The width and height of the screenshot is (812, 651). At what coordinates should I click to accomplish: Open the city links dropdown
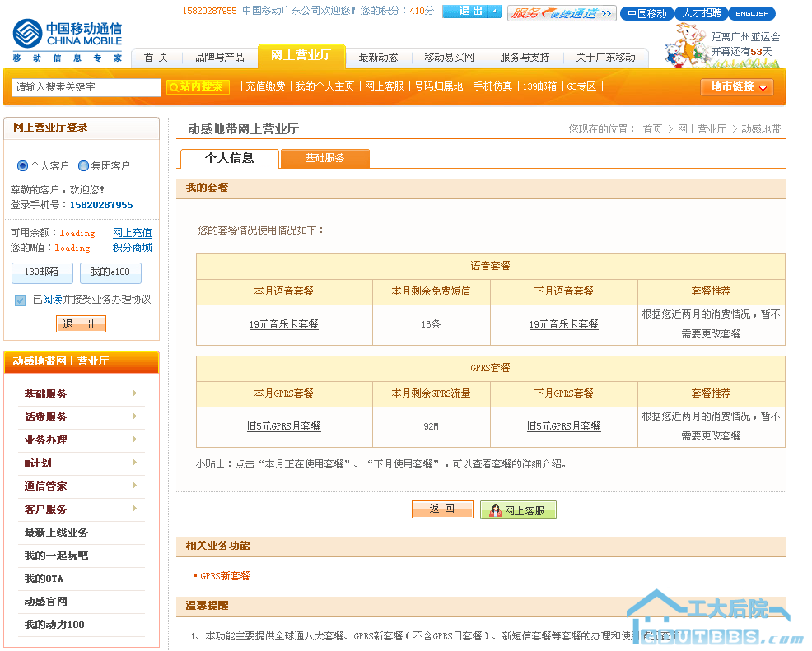point(737,87)
